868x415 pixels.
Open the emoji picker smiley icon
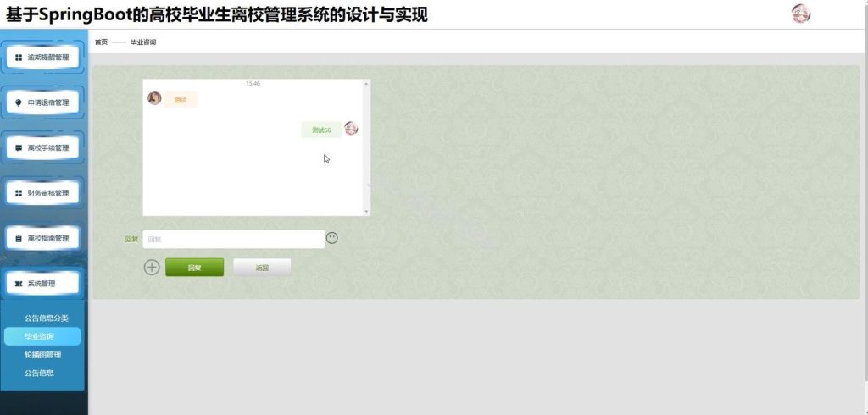pos(331,238)
